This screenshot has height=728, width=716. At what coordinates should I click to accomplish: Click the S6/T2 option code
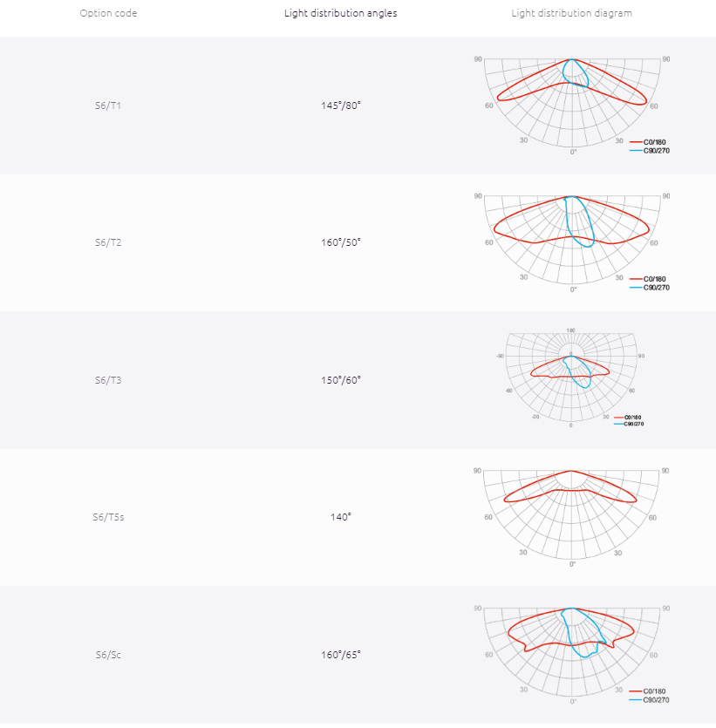coord(108,242)
